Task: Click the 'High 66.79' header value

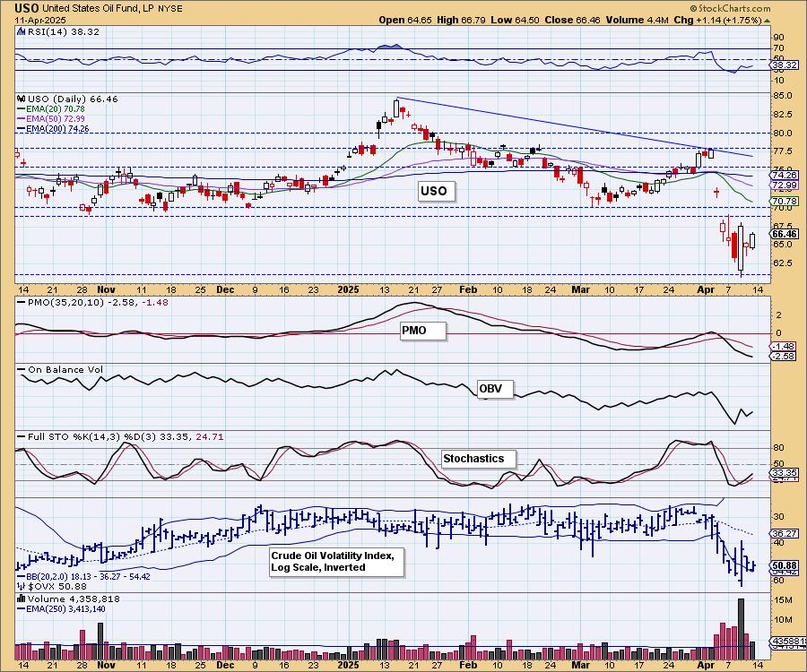Action: pyautogui.click(x=461, y=20)
